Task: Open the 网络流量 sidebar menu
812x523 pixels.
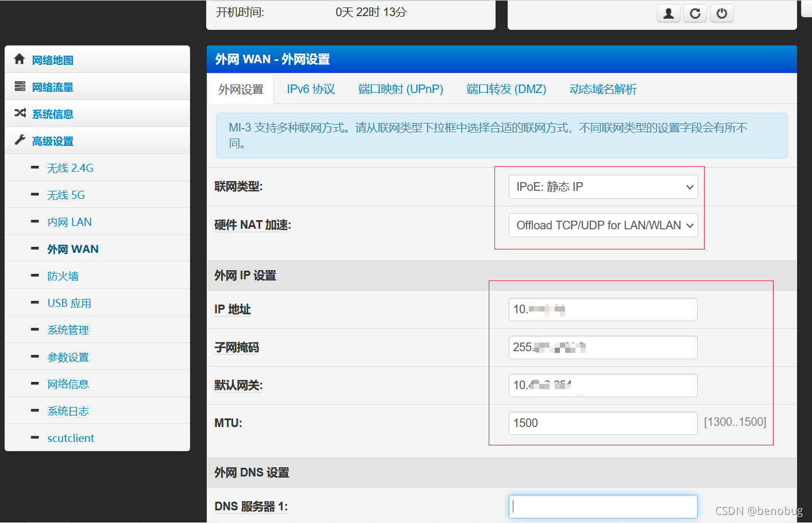Action: (x=97, y=87)
